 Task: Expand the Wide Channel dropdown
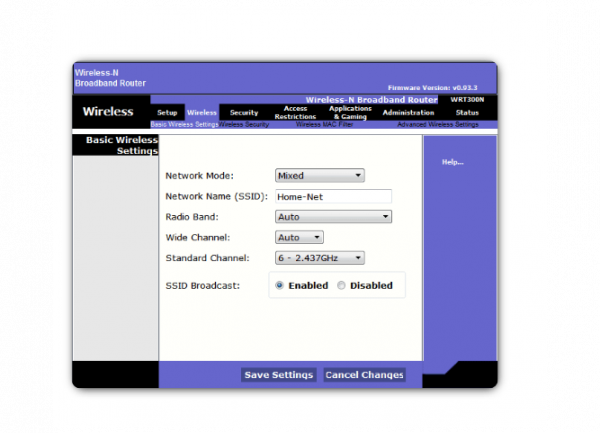tap(299, 238)
